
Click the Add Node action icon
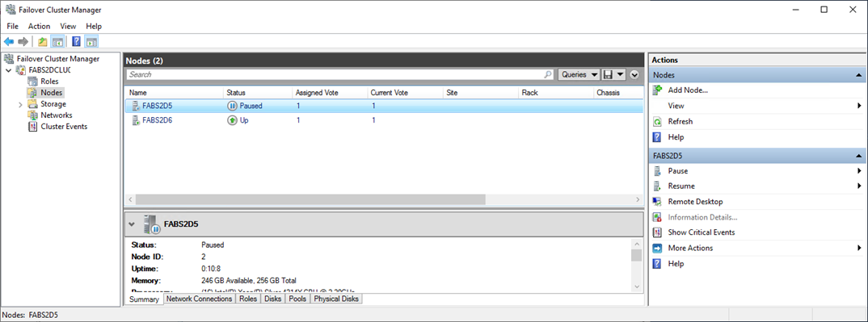(657, 90)
